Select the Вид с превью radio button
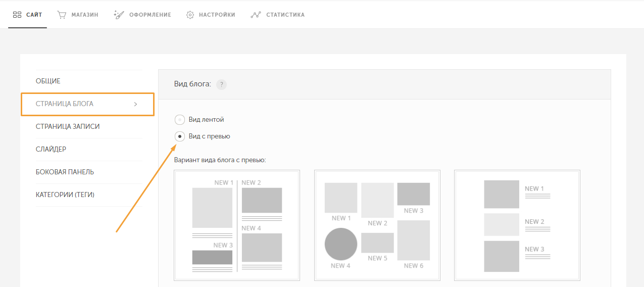644x287 pixels. click(x=179, y=136)
